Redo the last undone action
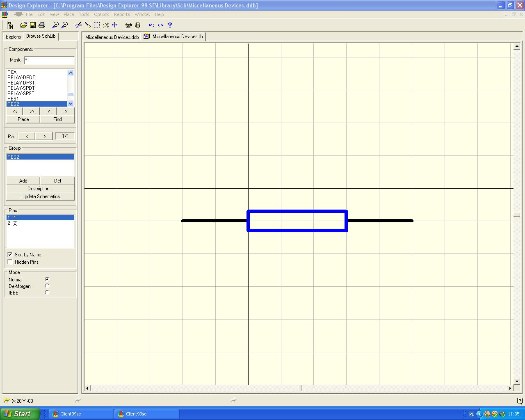The width and height of the screenshot is (525, 420). coord(161,25)
